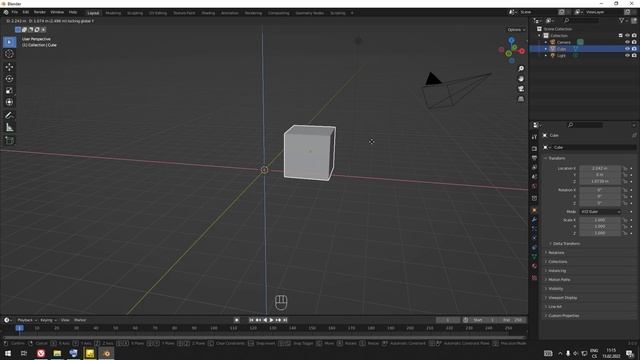The width and height of the screenshot is (640, 360).
Task: Expand the Light item in outliner
Action: (x=546, y=55)
